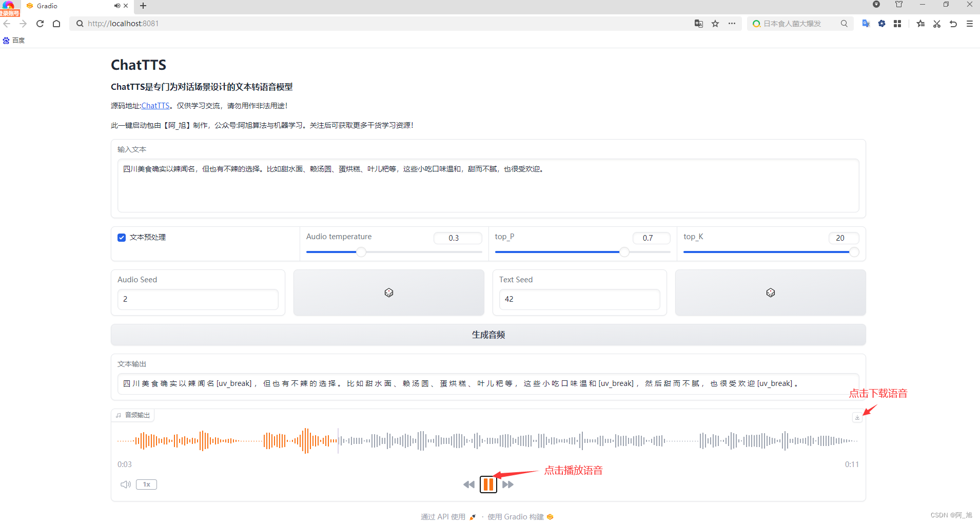Skip backward in the audio playback

coord(468,484)
